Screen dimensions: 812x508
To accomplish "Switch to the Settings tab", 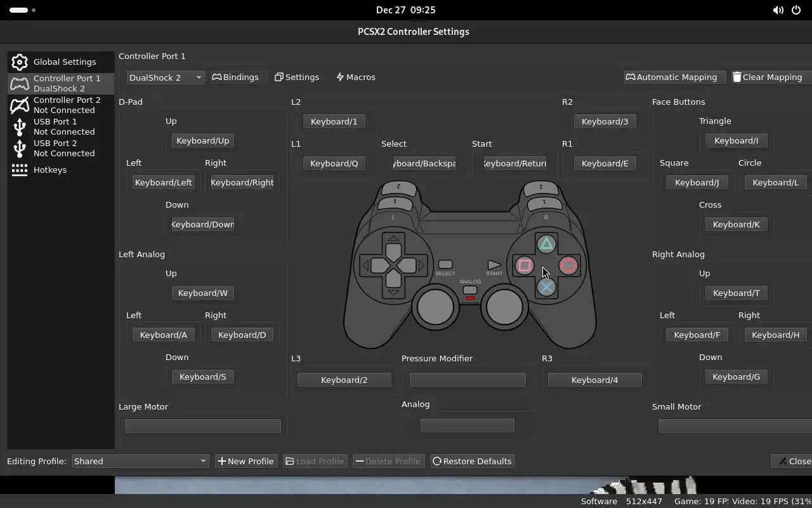I will (x=297, y=77).
